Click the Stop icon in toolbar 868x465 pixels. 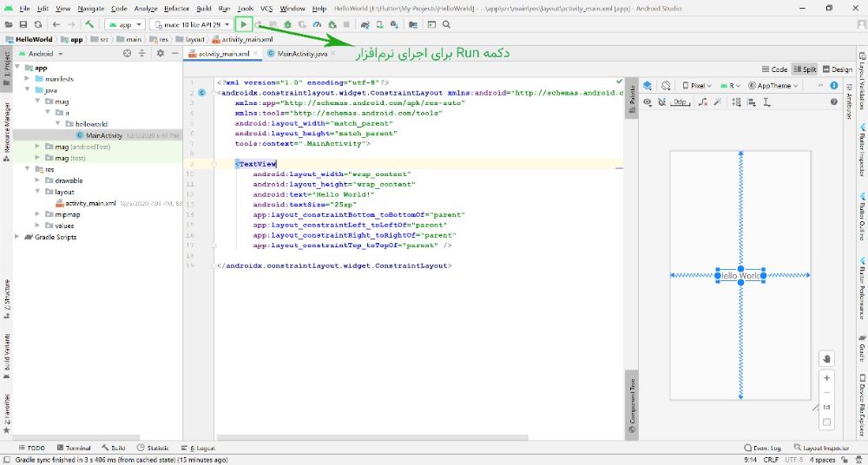pyautogui.click(x=346, y=24)
